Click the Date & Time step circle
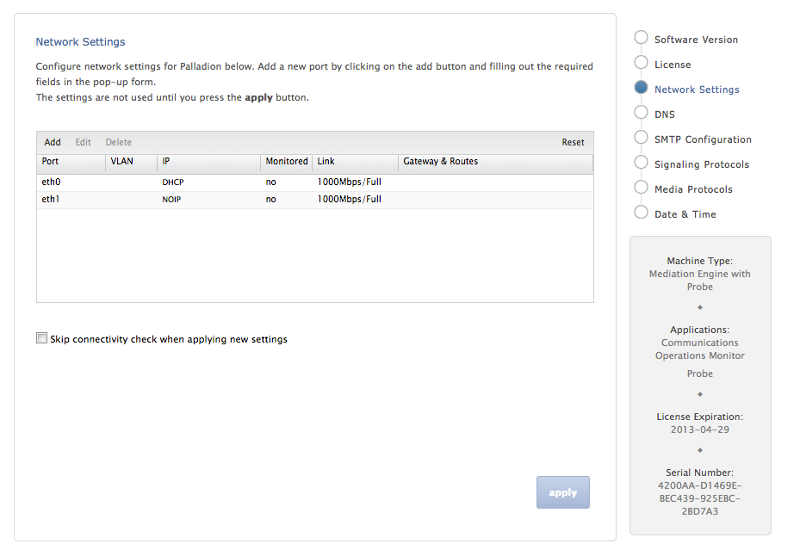 click(641, 213)
